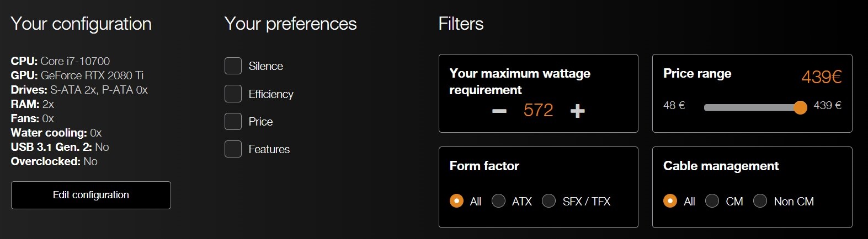This screenshot has height=239, width=868.
Task: Pick the SFX / TFX form factor
Action: (x=549, y=201)
